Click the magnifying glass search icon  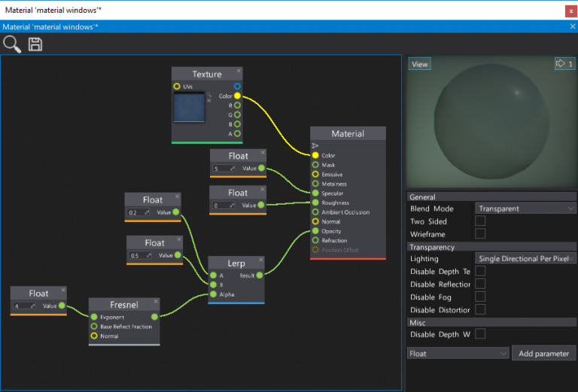(x=12, y=44)
